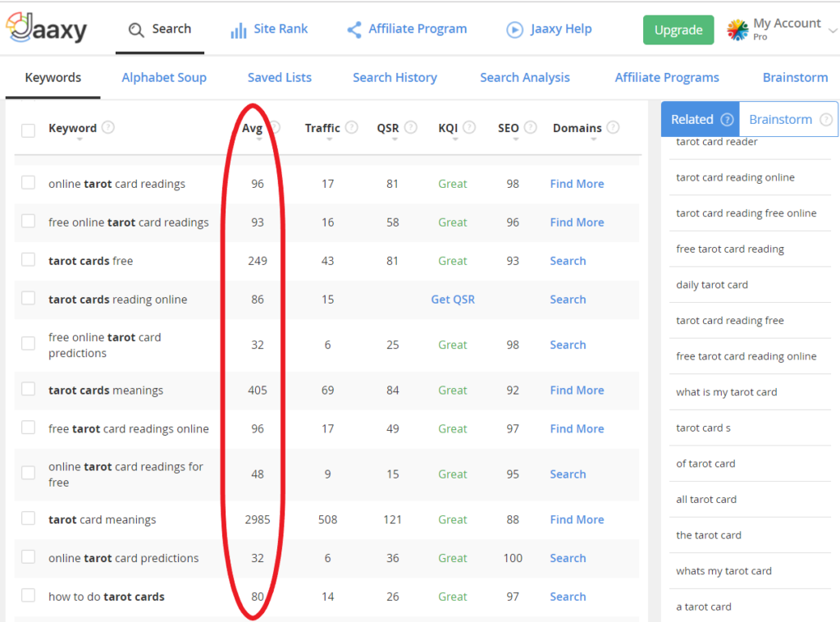
Task: Click the magnifier icon in the Search tab
Action: (136, 30)
